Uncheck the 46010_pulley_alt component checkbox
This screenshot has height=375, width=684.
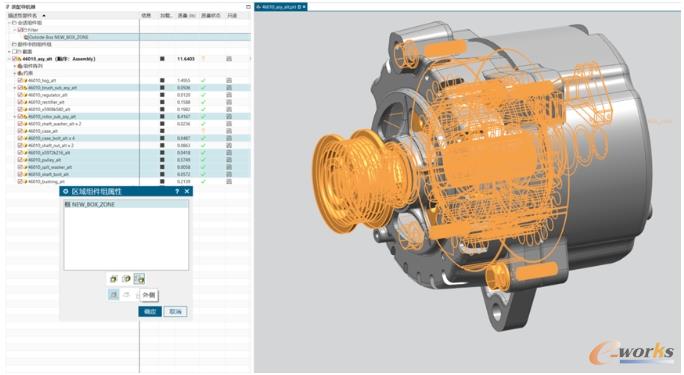pyautogui.click(x=20, y=160)
